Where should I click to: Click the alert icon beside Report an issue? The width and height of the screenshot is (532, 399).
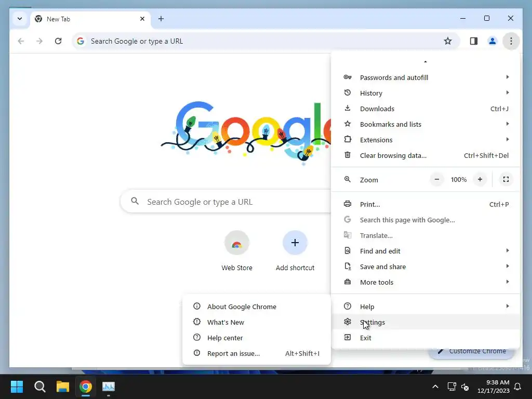tap(197, 353)
